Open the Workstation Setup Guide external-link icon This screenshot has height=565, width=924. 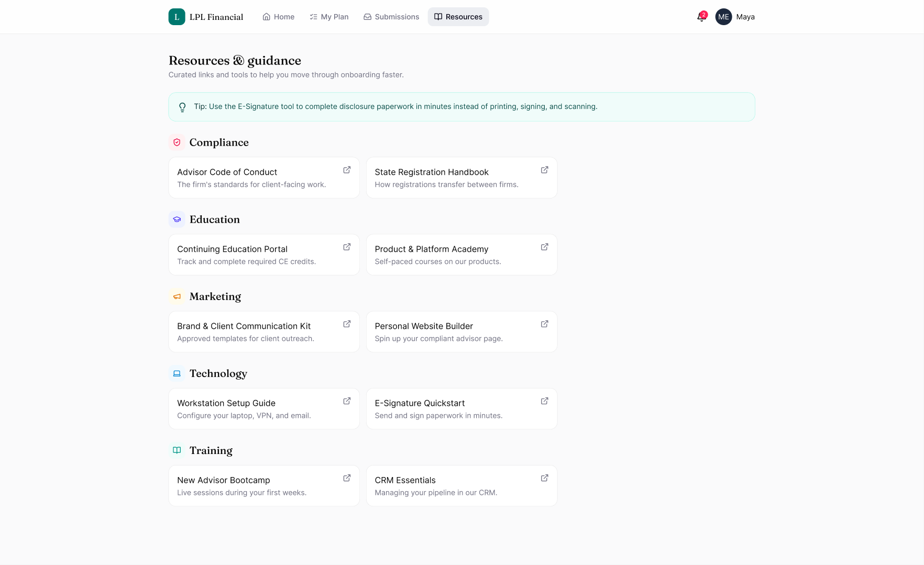point(347,401)
